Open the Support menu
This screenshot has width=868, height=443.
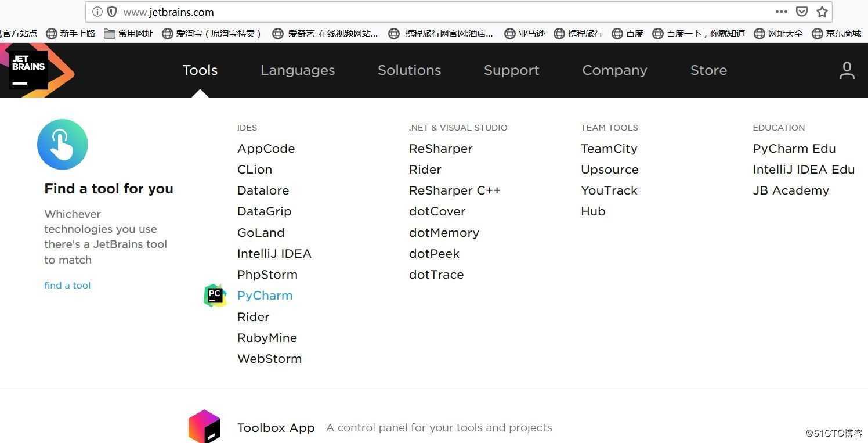coord(512,70)
